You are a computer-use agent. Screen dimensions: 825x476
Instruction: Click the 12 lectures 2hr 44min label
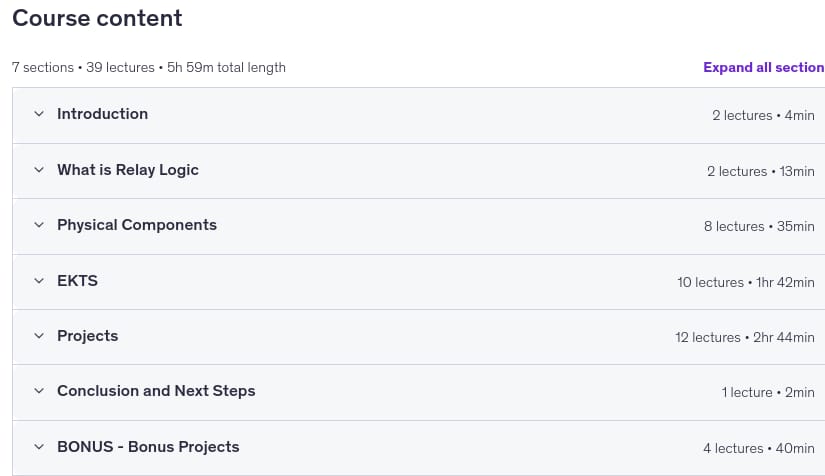pos(745,337)
